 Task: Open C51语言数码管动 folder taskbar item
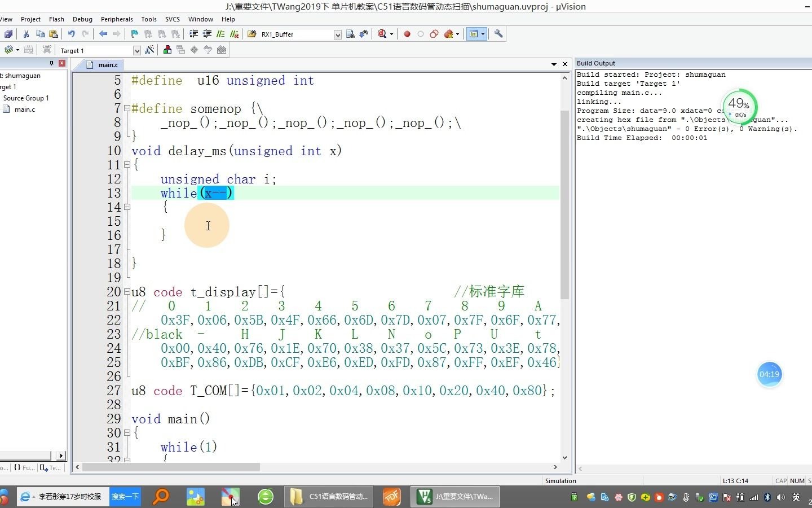coord(329,497)
